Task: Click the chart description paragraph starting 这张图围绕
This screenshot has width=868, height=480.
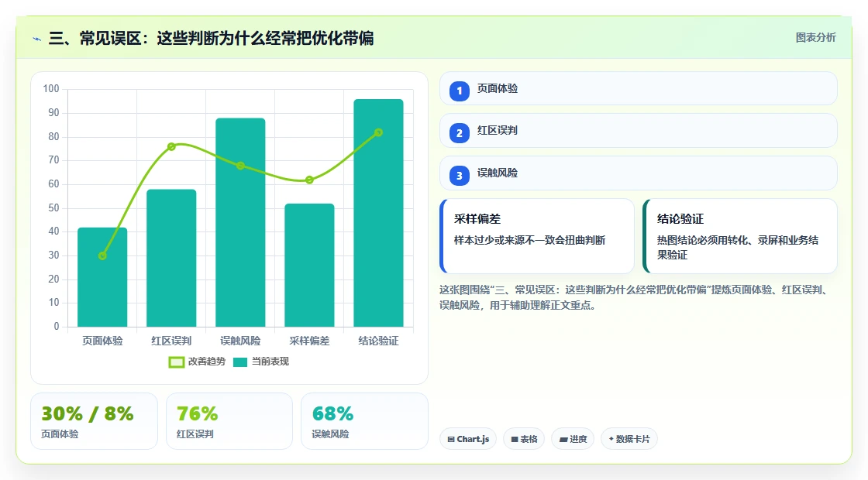Action: (x=635, y=297)
